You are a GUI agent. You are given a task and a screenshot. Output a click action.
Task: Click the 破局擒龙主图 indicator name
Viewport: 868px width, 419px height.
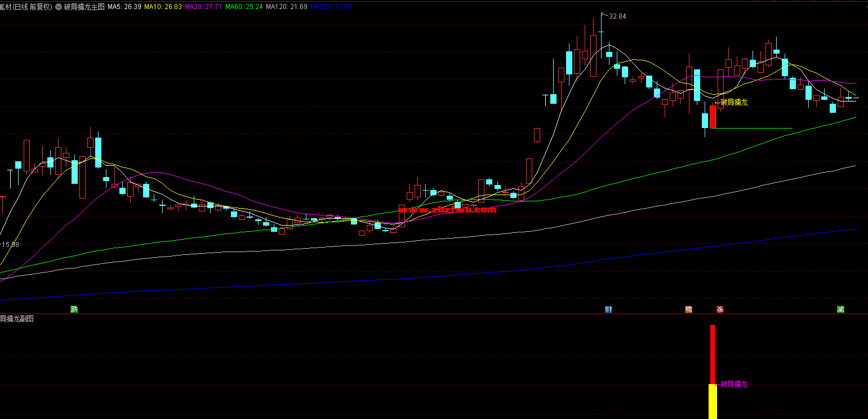(x=84, y=7)
